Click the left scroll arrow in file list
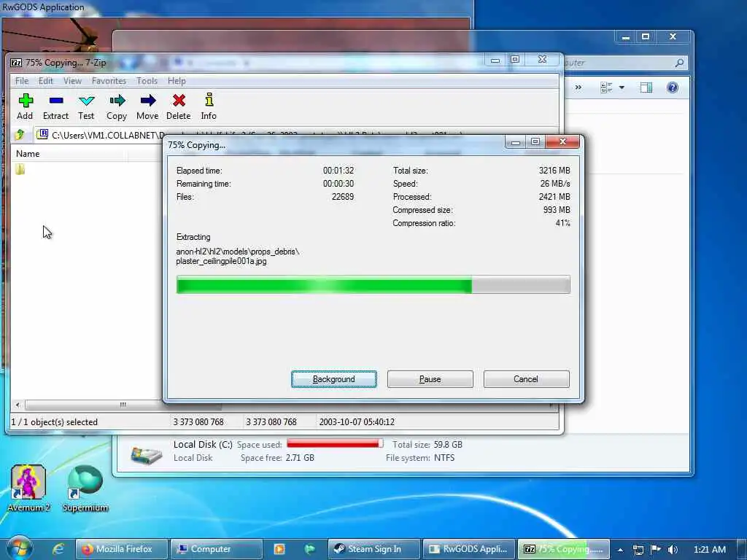Screen dimensions: 747x560 tap(18, 405)
